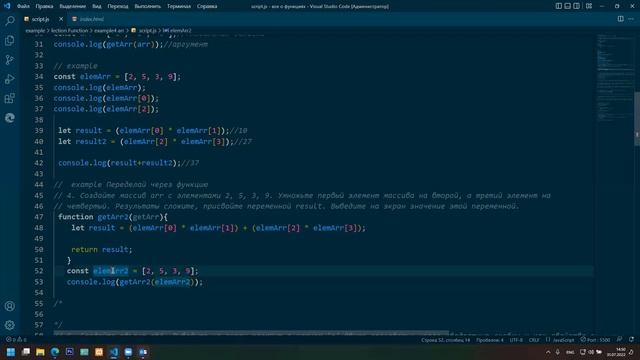Open notifications bell in the status bar
The width and height of the screenshot is (640, 360).
pos(631,340)
